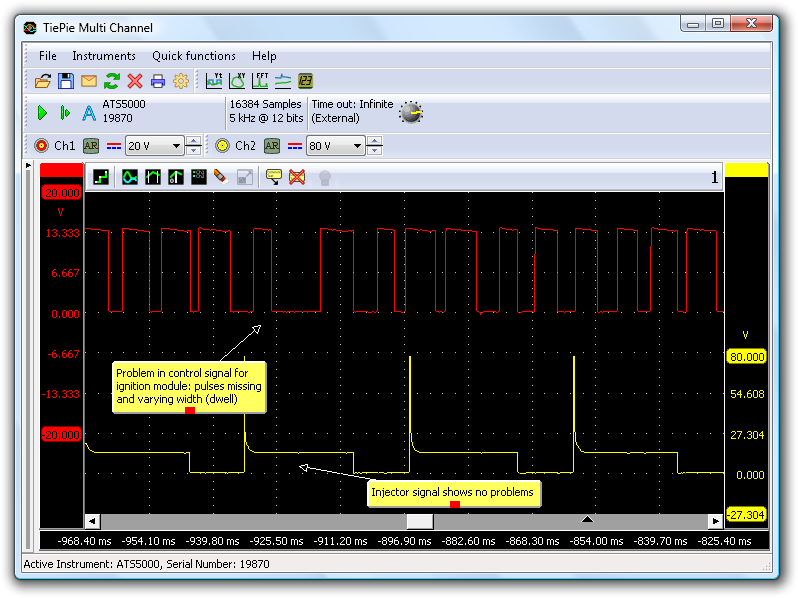The width and height of the screenshot is (798, 598).
Task: Click the black grid legend icon in graph toolbar
Action: pos(198,177)
